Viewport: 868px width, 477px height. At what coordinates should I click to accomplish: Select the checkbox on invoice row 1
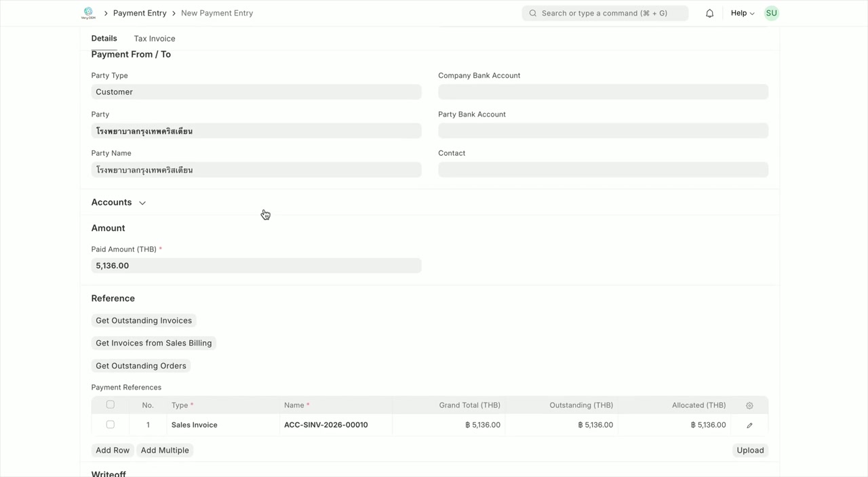pyautogui.click(x=110, y=425)
